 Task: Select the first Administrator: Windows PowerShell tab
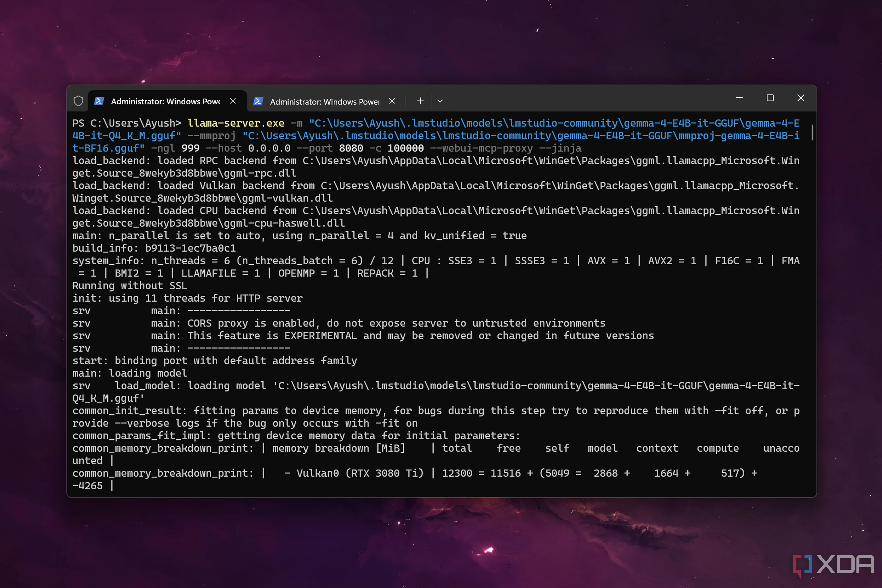[167, 101]
